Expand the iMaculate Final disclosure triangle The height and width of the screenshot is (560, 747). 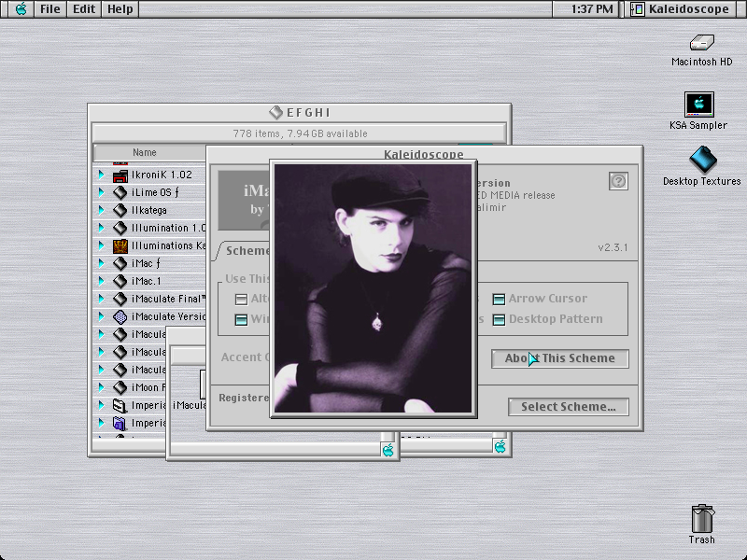coord(101,299)
